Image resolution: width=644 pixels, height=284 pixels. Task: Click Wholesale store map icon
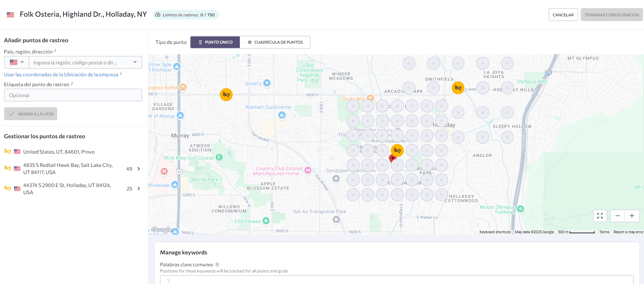[x=175, y=185]
